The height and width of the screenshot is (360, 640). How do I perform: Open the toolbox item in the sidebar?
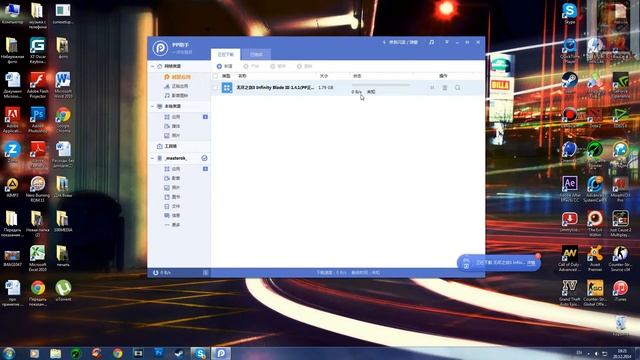coord(167,146)
